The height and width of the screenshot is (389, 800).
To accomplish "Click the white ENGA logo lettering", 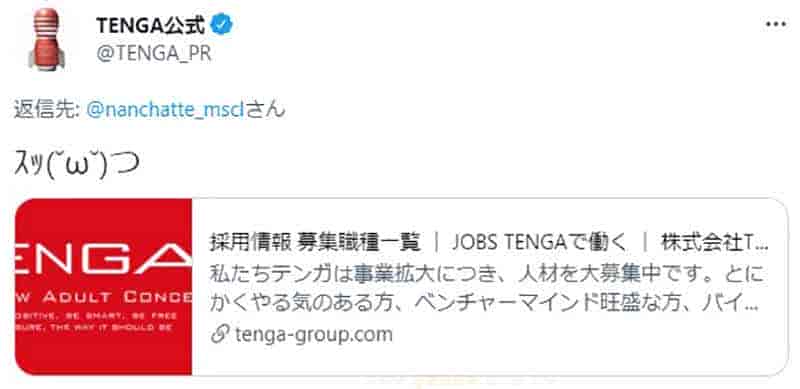I will point(104,260).
